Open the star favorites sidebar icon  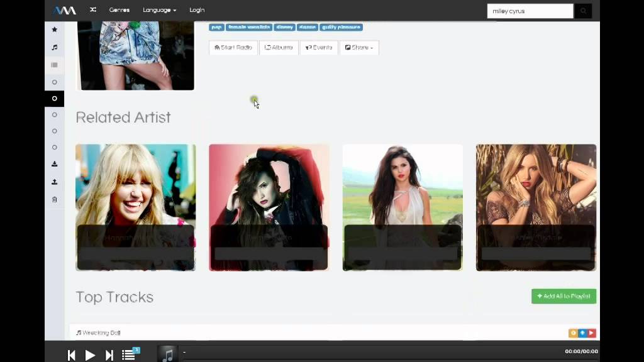(54, 30)
